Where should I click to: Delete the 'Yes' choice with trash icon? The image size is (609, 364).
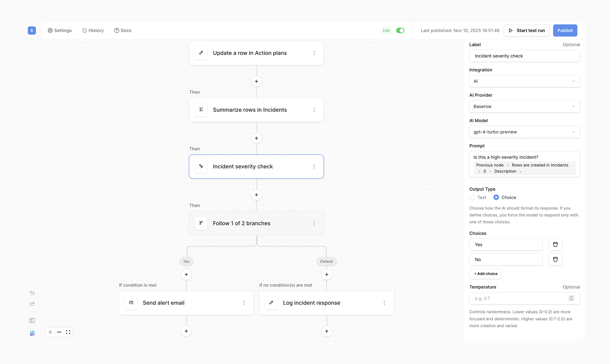tap(555, 245)
